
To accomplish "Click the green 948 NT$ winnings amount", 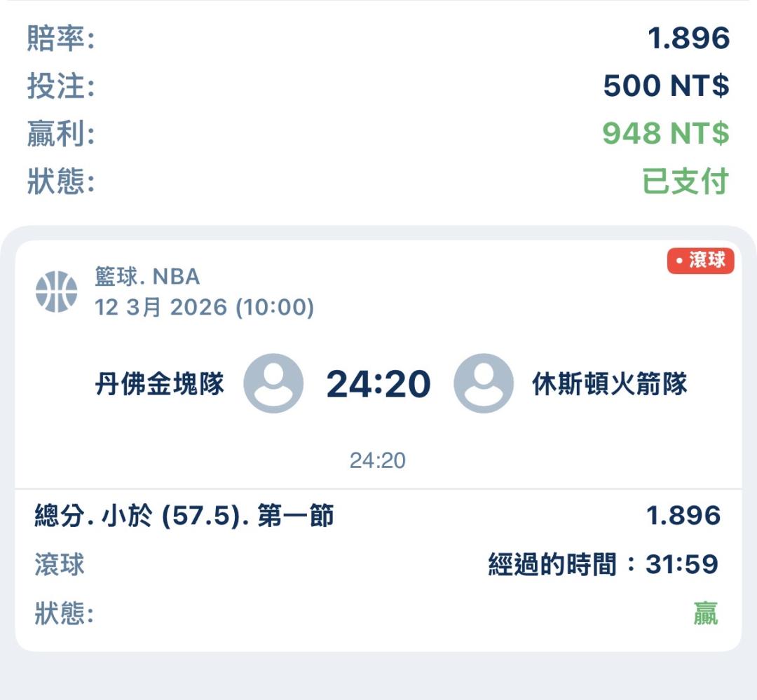I will 665,133.
